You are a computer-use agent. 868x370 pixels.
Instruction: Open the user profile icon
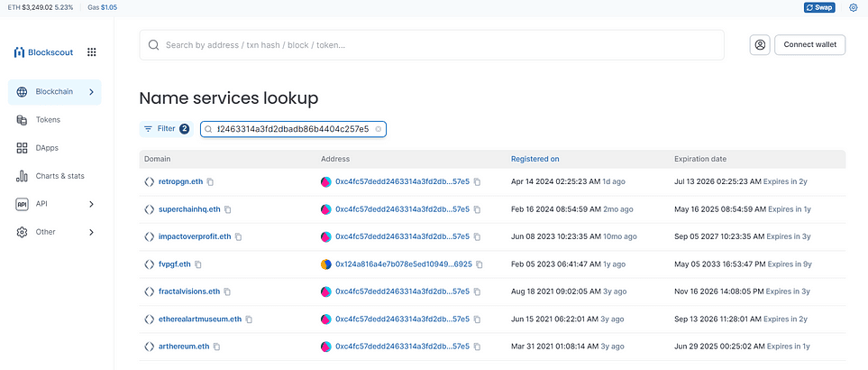point(760,45)
